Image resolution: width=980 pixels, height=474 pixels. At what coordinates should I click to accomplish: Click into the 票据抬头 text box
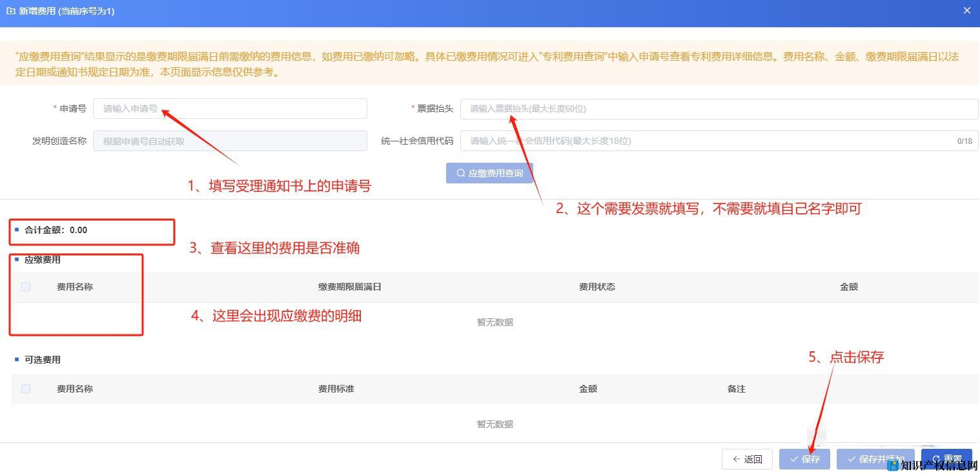719,108
